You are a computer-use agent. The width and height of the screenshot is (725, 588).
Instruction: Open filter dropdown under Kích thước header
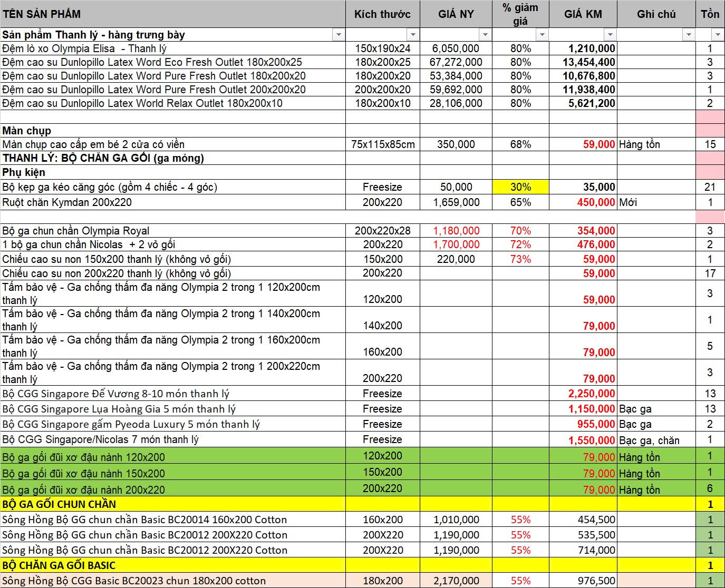coord(413,35)
